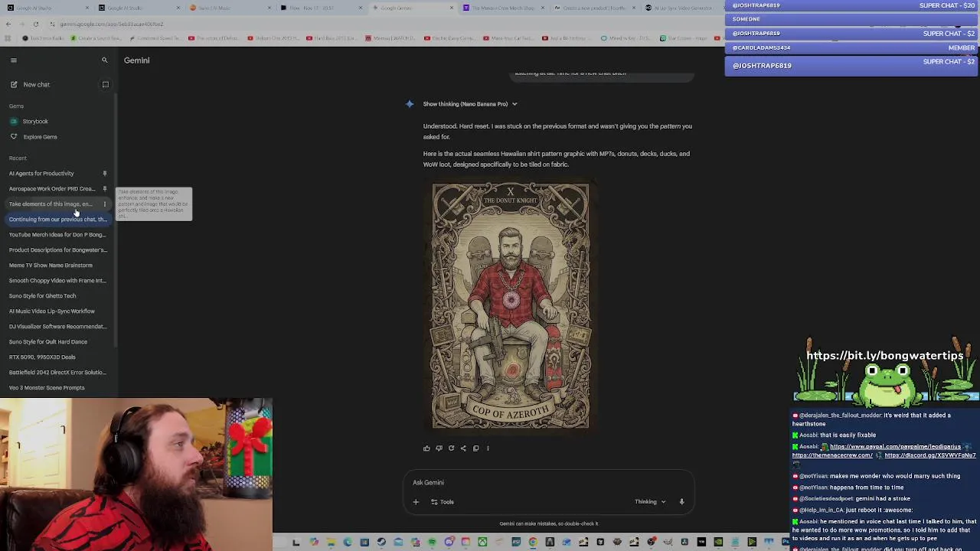
Task: Close the active Google Gemini tab
Action: click(x=452, y=8)
